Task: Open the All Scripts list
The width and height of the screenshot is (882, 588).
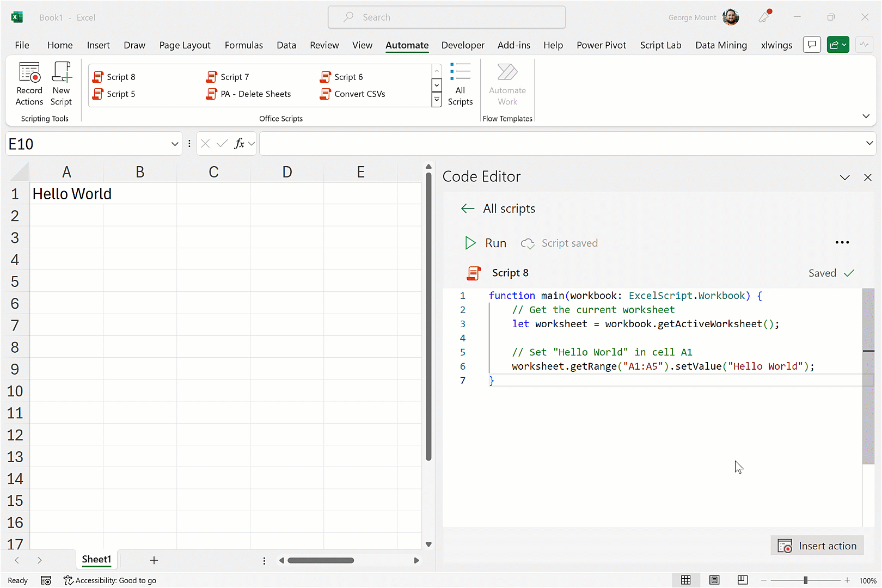Action: [460, 84]
